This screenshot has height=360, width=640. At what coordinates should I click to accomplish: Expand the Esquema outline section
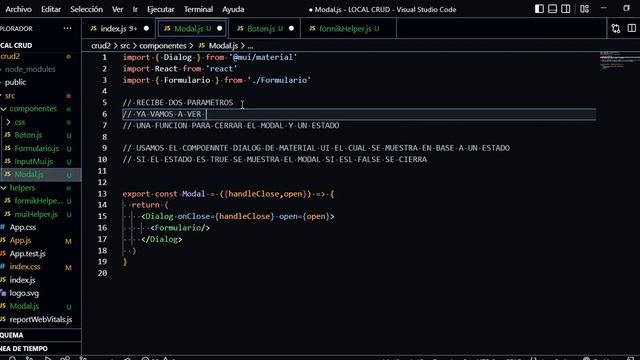click(40, 335)
